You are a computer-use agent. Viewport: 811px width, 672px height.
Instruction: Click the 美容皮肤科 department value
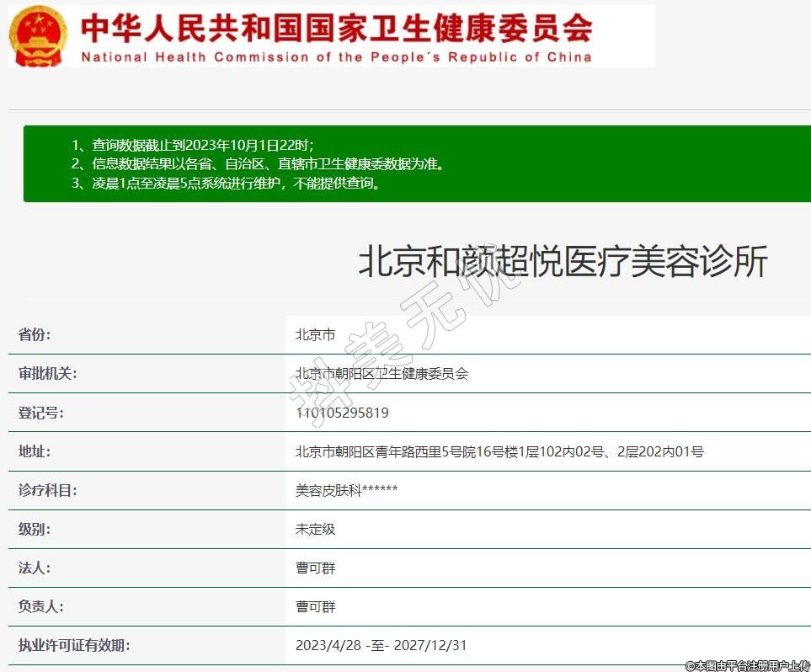tap(346, 490)
